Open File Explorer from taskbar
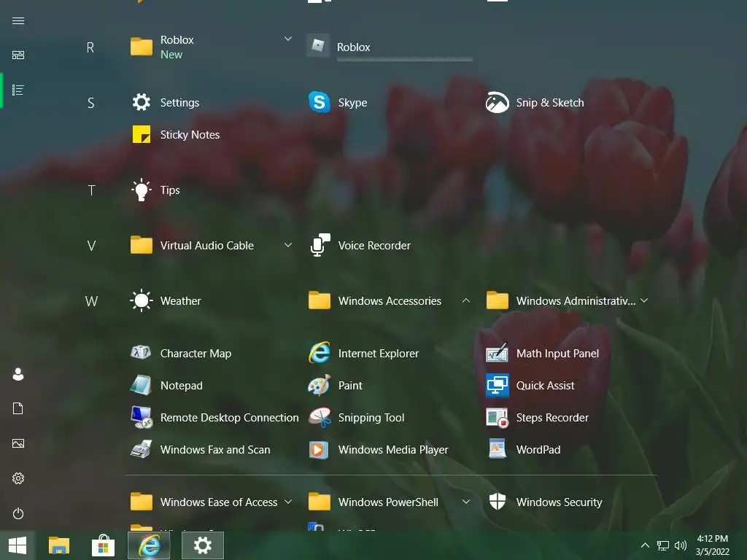The image size is (747, 560). click(x=59, y=545)
